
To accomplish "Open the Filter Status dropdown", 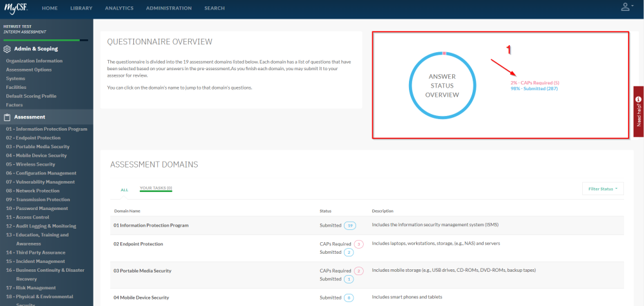I will click(x=603, y=189).
